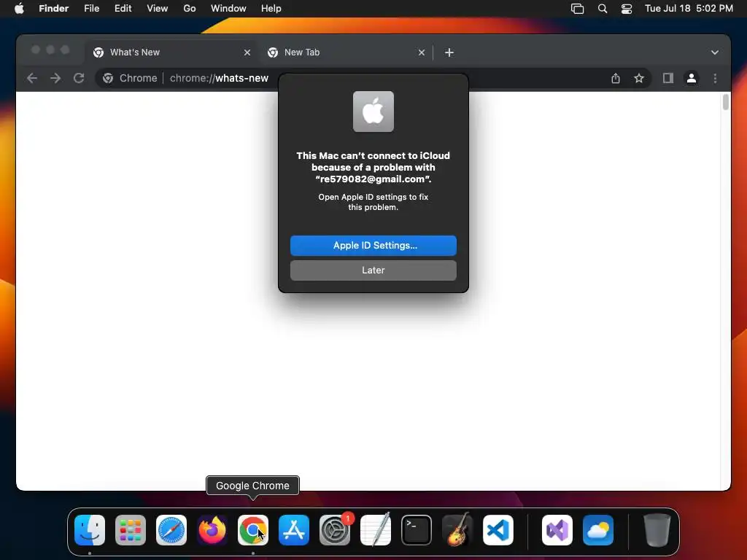Switch to the New Tab tab
747x560 pixels.
[347, 52]
